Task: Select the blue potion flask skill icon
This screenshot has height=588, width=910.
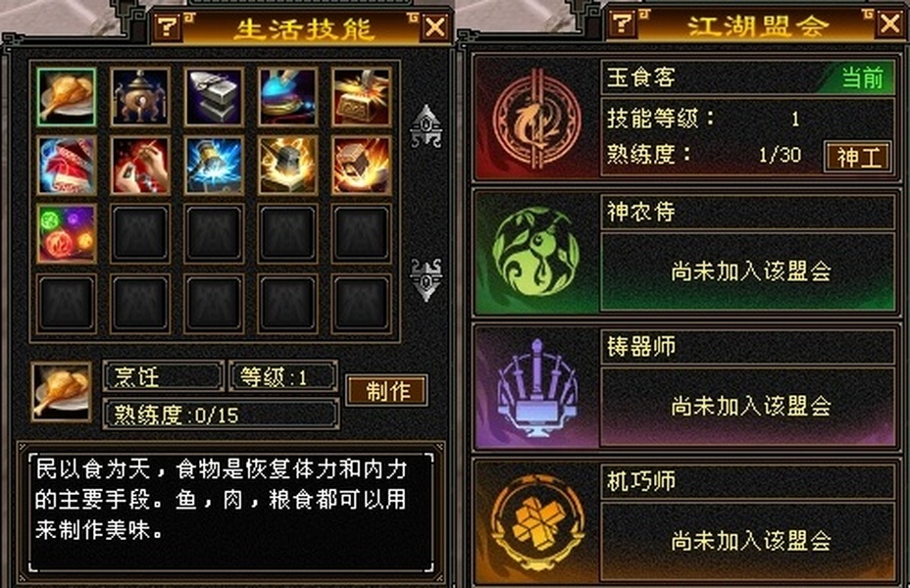Action: pyautogui.click(x=288, y=97)
